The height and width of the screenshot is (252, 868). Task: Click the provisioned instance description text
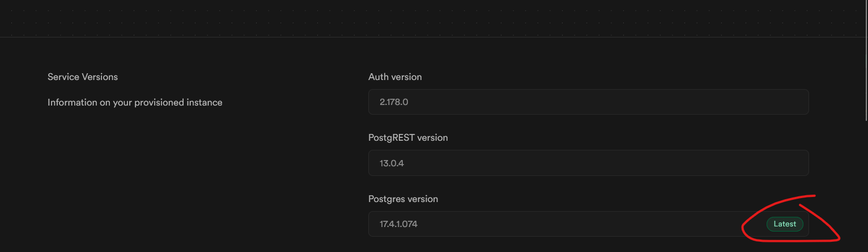pyautogui.click(x=135, y=103)
